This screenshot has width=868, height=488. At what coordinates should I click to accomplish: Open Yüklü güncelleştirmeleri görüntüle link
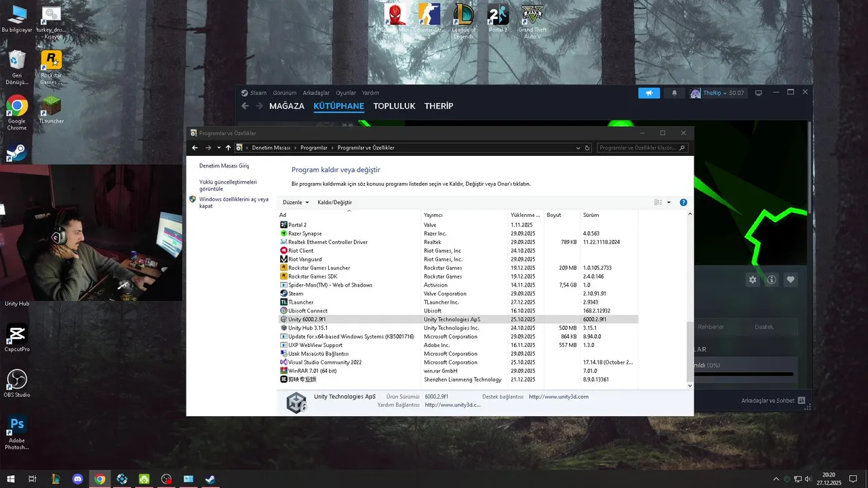228,185
